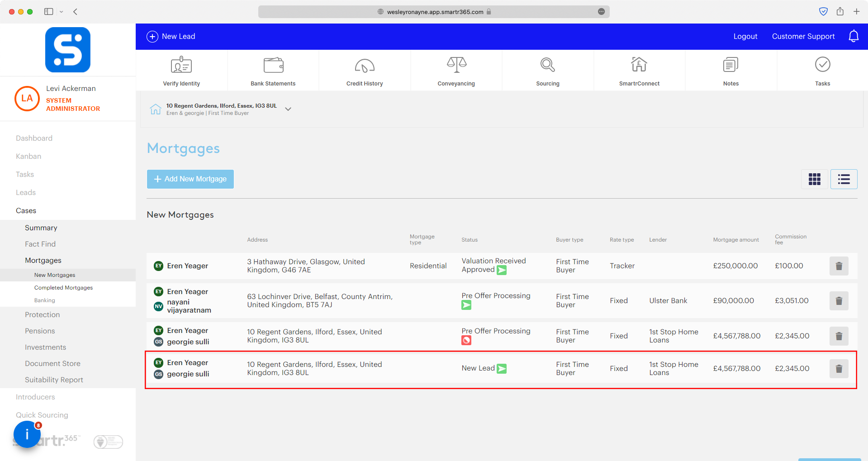The height and width of the screenshot is (461, 868).
Task: Open Suitability Report
Action: tap(54, 380)
